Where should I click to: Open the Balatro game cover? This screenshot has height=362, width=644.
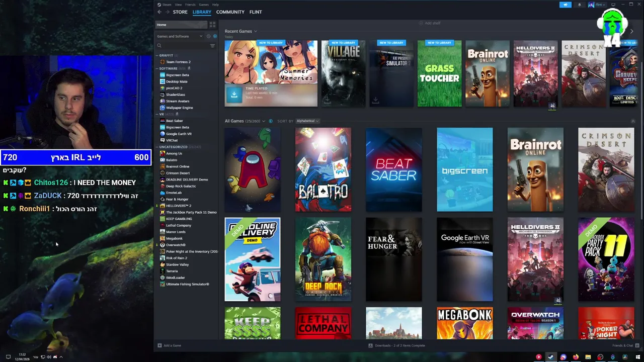323,169
